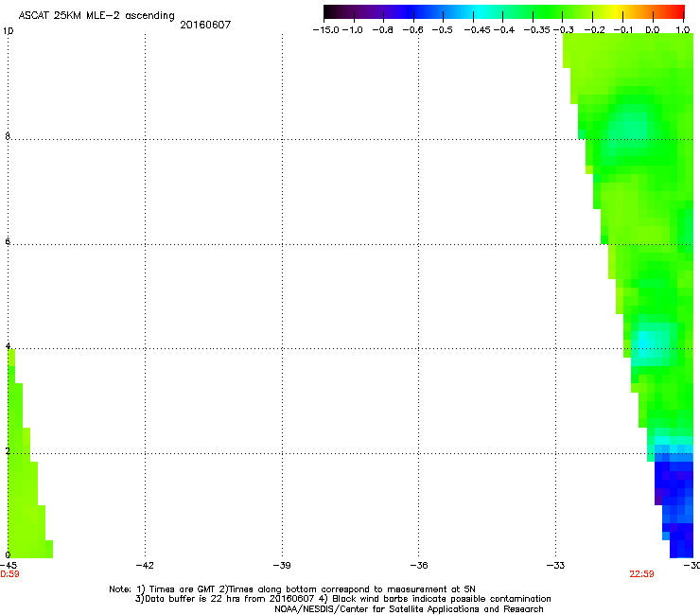Click the longitude -36 axis label
This screenshot has width=700, height=615.
click(419, 566)
